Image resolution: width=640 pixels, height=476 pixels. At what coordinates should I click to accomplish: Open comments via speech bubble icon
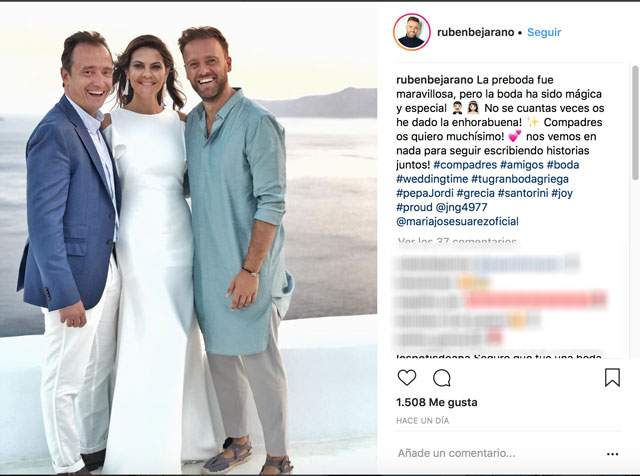tap(442, 378)
